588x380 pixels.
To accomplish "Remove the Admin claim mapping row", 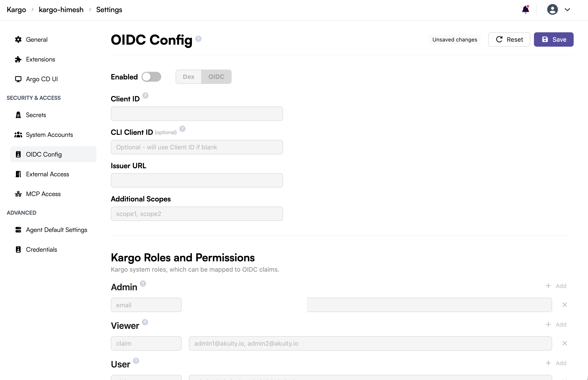I will click(x=565, y=305).
